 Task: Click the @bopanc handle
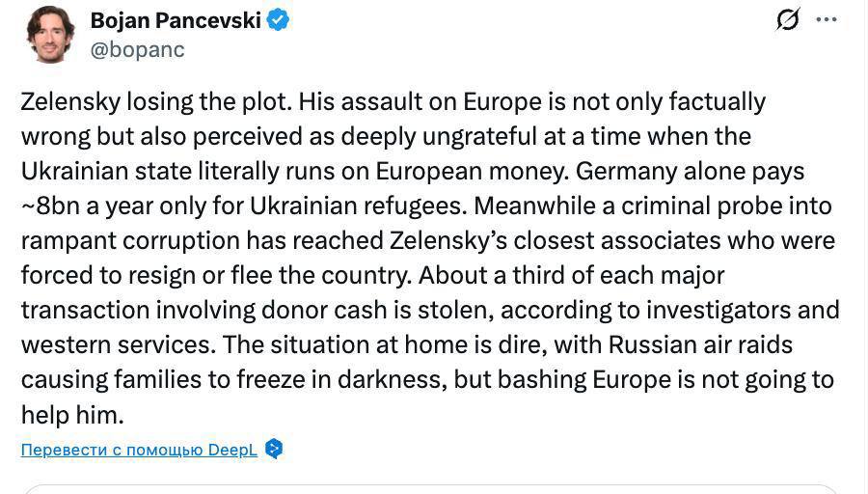point(137,49)
